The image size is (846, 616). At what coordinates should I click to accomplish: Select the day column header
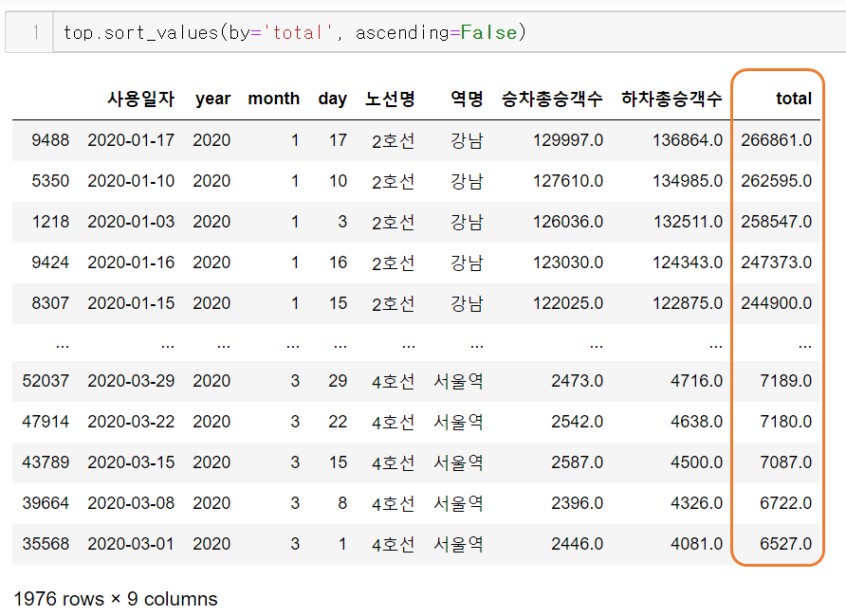(x=332, y=99)
